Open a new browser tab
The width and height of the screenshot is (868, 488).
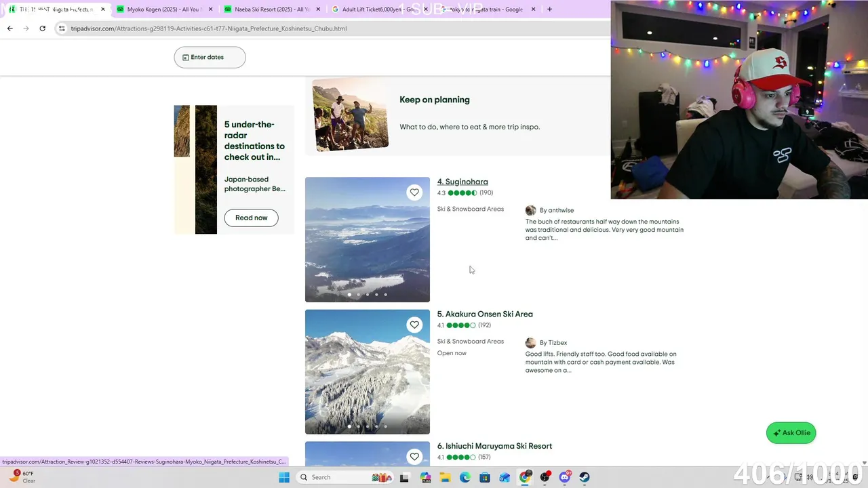[x=549, y=9]
